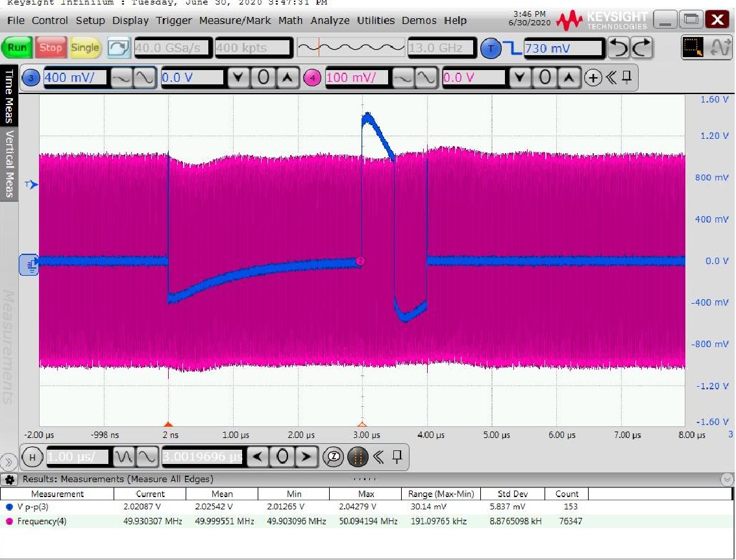
Task: Click channel 3 offset down arrow
Action: point(238,77)
